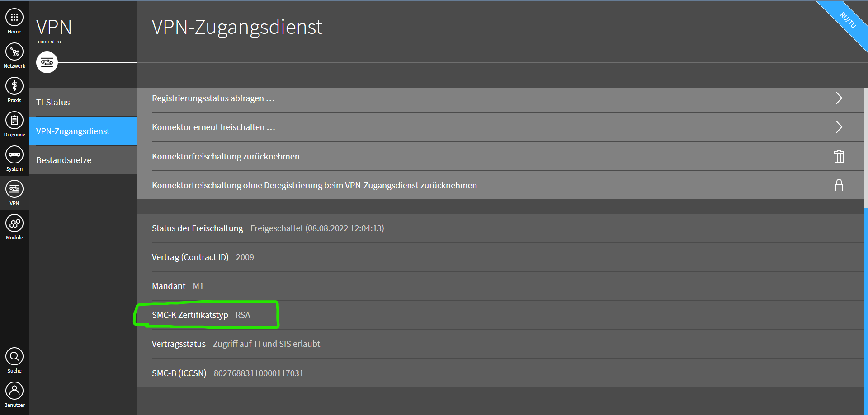Open the Home icon in sidebar
The height and width of the screenshot is (415, 868).
[14, 18]
